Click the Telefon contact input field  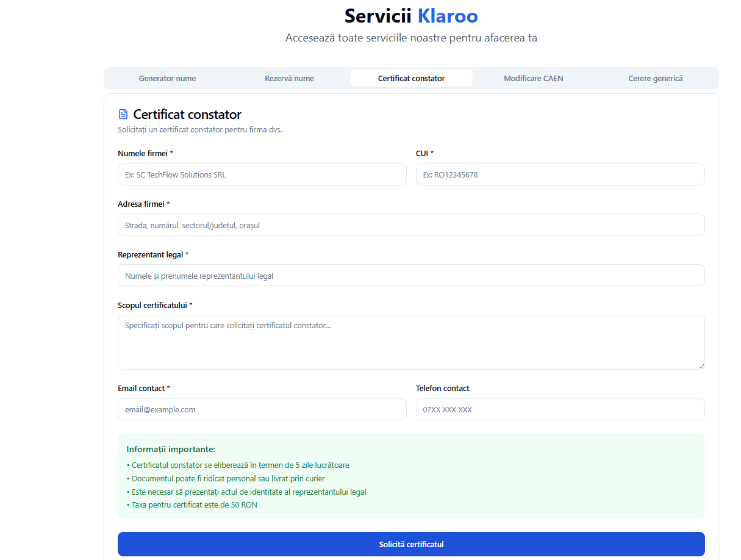click(560, 409)
